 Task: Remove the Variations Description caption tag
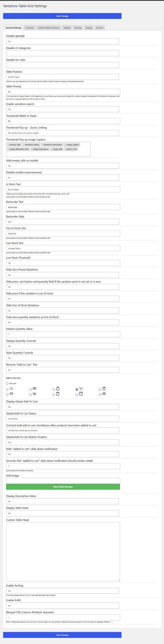42,145
